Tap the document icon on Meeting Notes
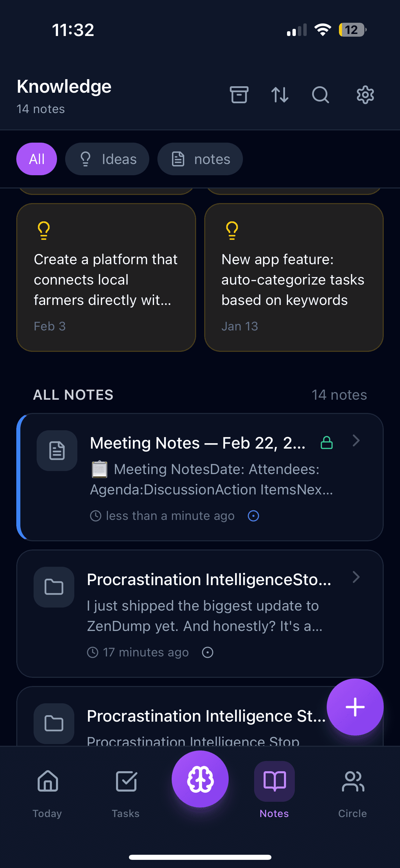This screenshot has height=868, width=400. pyautogui.click(x=57, y=451)
